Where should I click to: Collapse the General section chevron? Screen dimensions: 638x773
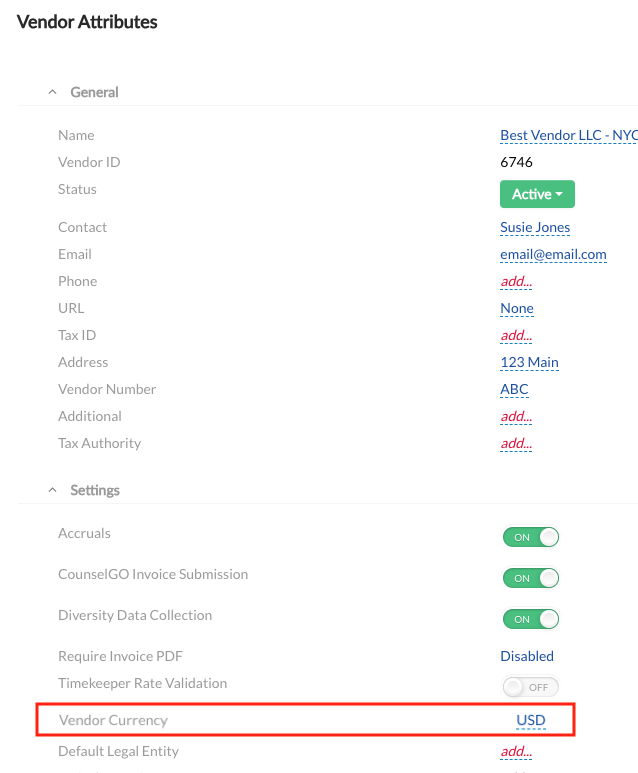[52, 92]
